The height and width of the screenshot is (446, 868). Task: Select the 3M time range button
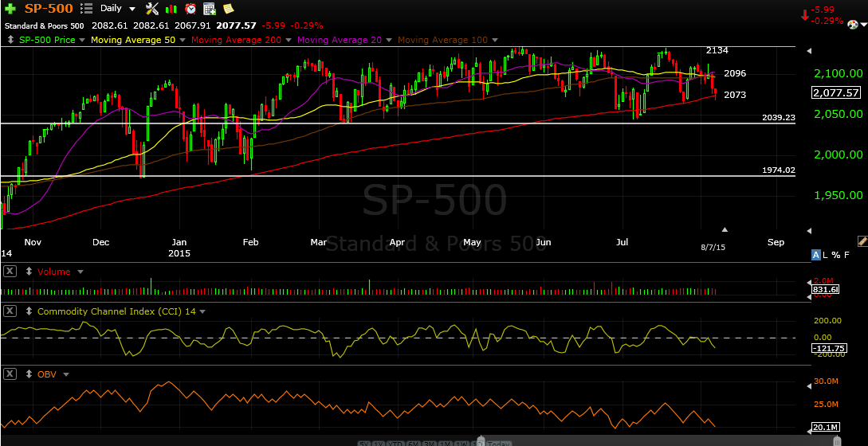(429, 444)
